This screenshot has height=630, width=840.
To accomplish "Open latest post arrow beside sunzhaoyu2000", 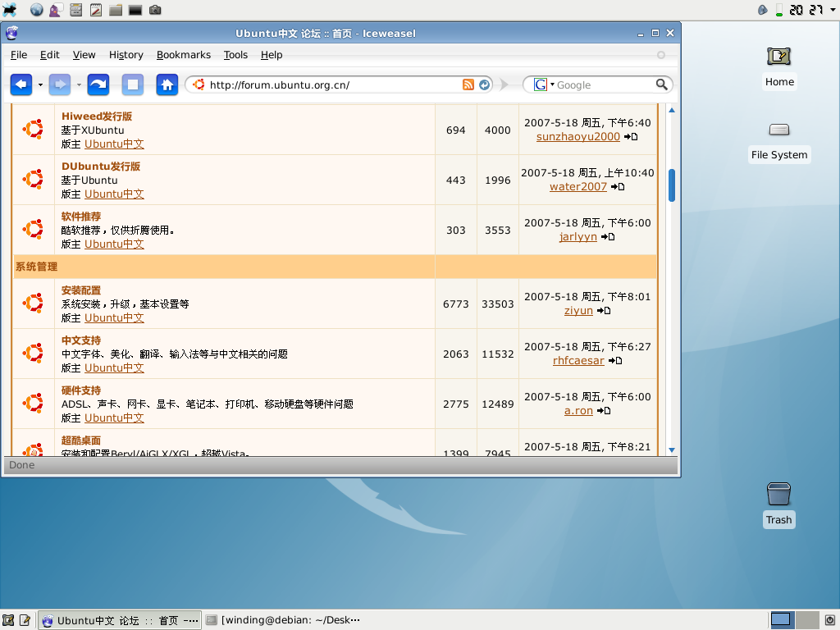I will click(631, 137).
